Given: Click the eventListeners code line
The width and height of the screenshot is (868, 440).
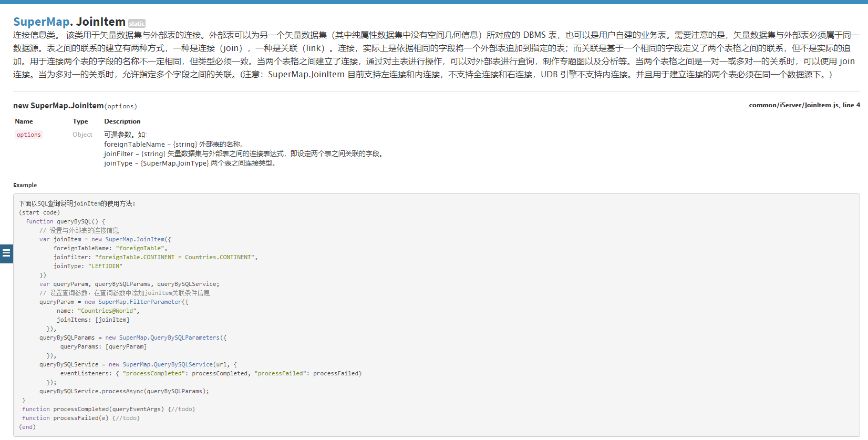Looking at the screenshot, I should [211, 373].
